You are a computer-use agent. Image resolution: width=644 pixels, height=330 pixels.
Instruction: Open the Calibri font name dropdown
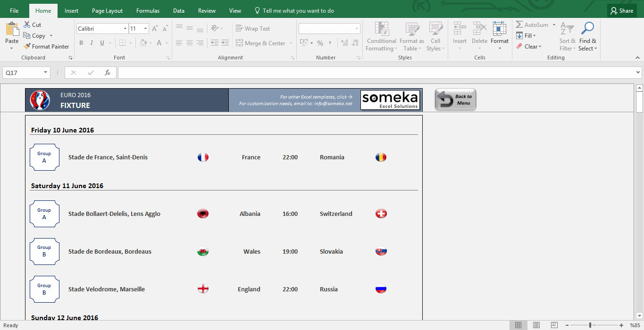(125, 29)
